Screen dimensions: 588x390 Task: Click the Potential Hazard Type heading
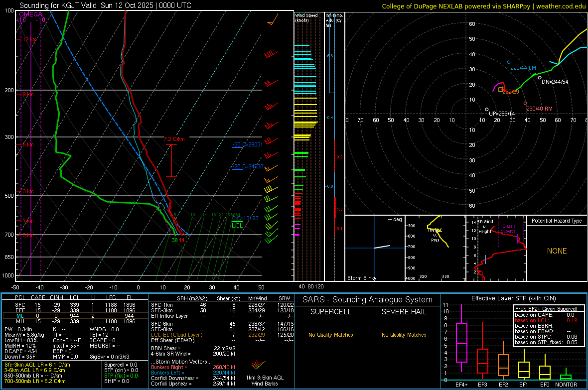point(557,221)
